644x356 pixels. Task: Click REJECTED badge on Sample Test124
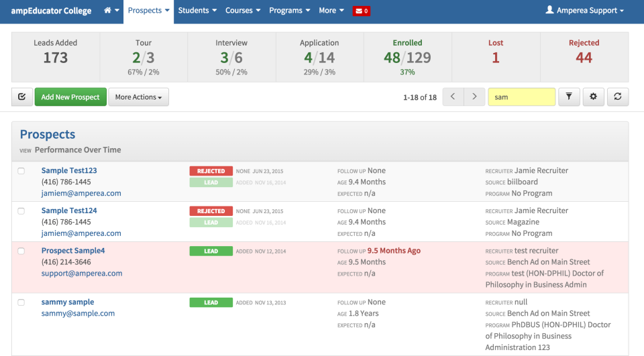pos(211,211)
